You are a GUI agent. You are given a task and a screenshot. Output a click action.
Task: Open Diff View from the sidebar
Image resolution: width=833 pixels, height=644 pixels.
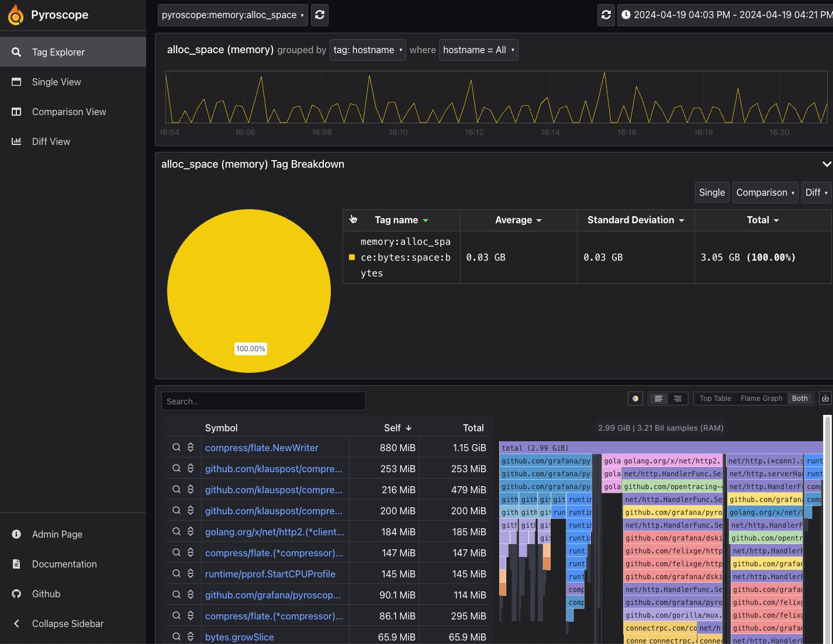click(x=51, y=141)
